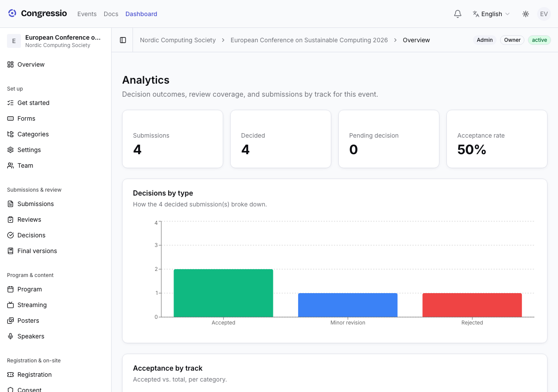558x392 pixels.
Task: Click the Submissions stat card
Action: point(173,139)
